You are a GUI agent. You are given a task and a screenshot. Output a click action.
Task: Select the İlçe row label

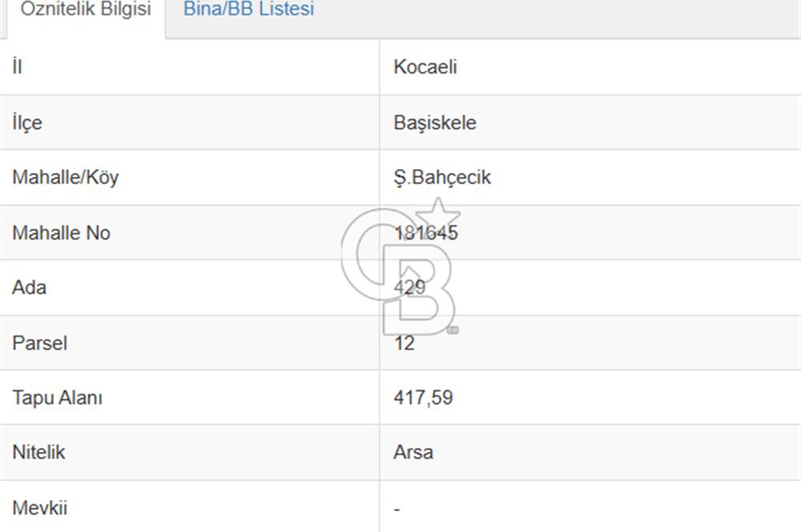coord(26,123)
